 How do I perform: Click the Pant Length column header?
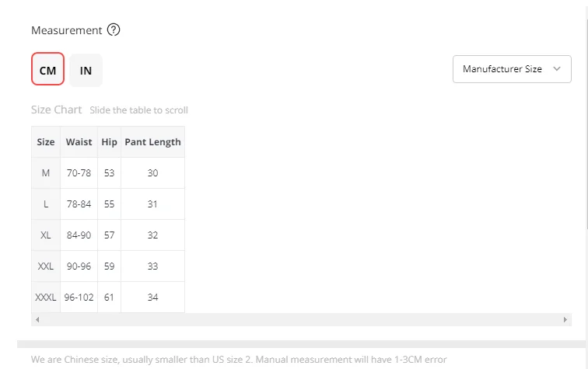coord(152,142)
